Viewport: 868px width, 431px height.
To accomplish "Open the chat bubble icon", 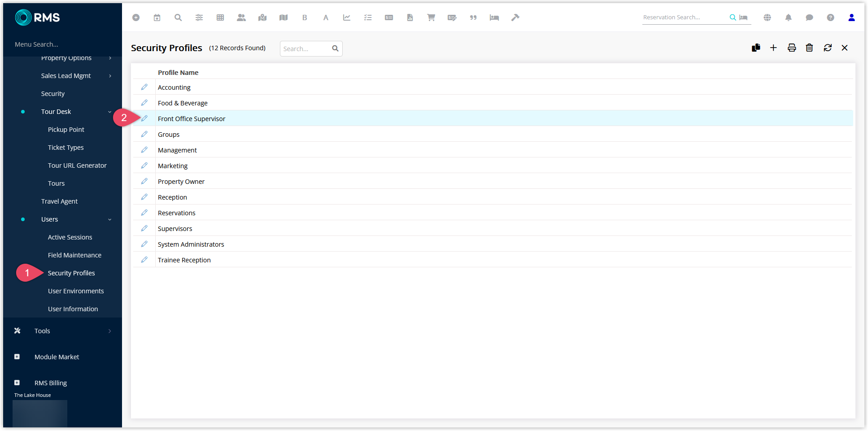I will (810, 17).
